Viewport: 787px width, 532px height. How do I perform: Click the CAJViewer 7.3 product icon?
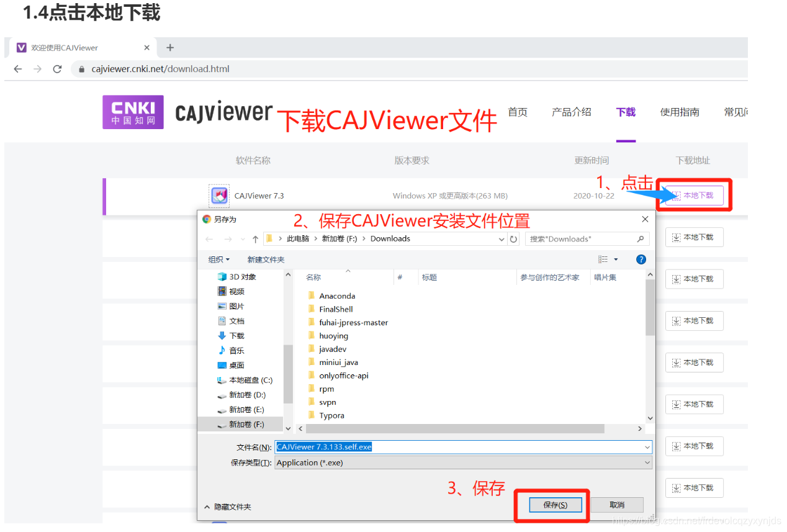point(219,196)
